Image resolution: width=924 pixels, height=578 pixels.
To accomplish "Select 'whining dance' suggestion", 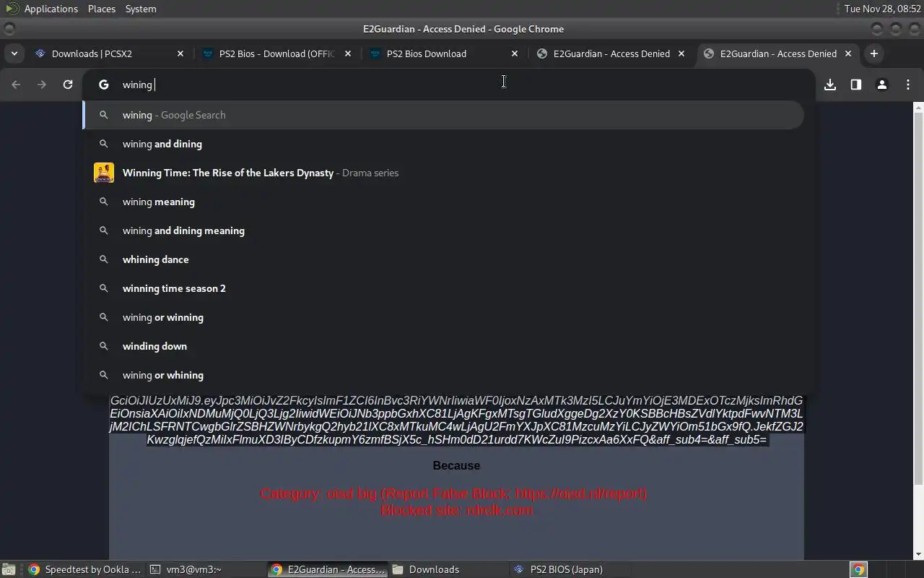I will [x=443, y=259].
